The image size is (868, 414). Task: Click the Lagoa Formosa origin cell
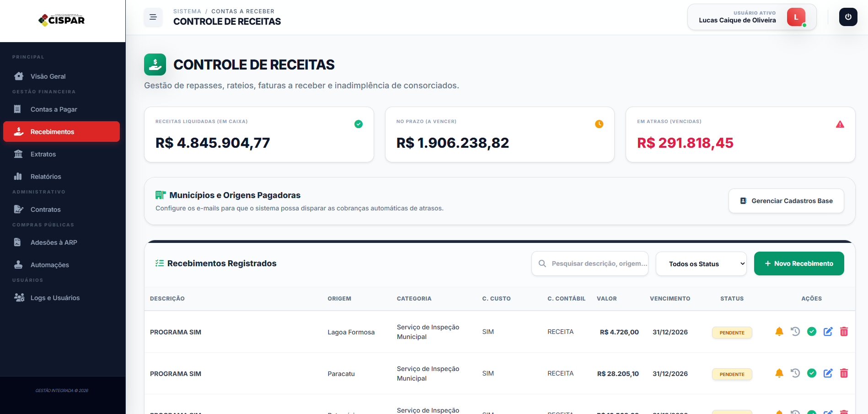(x=351, y=332)
